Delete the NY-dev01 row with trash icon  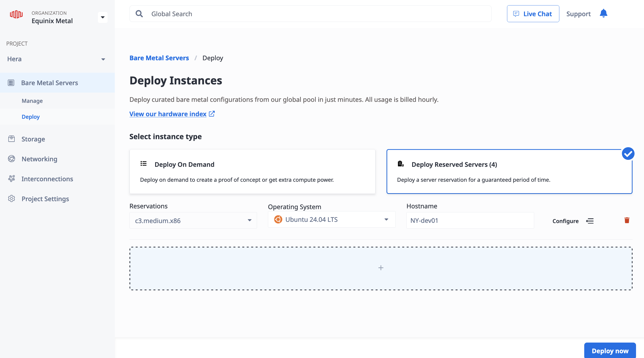(627, 220)
